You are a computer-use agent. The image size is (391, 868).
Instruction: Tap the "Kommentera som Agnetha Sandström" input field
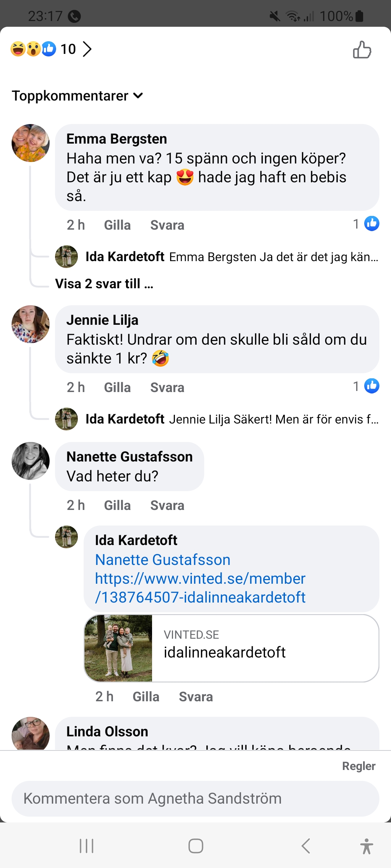(195, 799)
